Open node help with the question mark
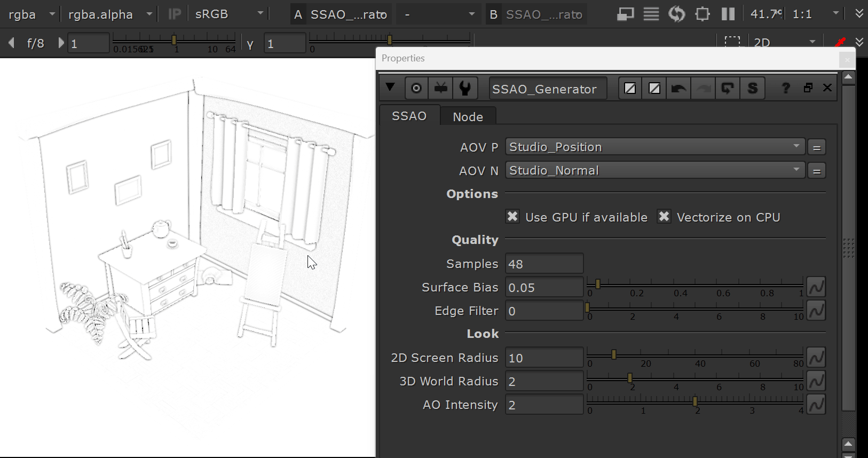The height and width of the screenshot is (458, 868). (785, 88)
